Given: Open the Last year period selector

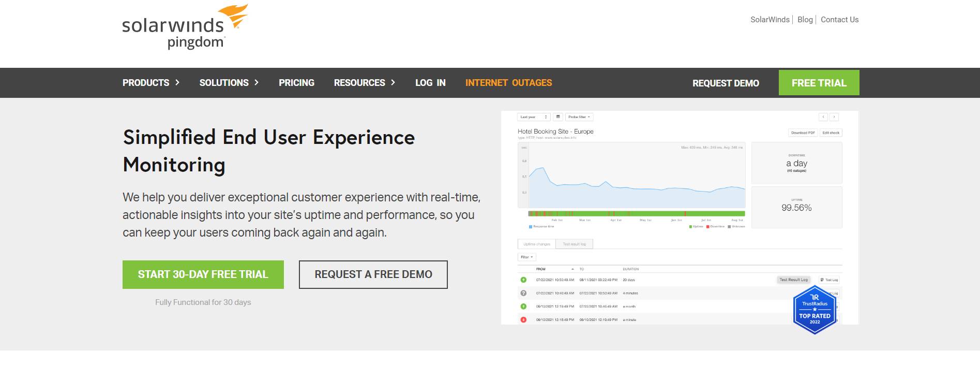Looking at the screenshot, I should point(534,117).
